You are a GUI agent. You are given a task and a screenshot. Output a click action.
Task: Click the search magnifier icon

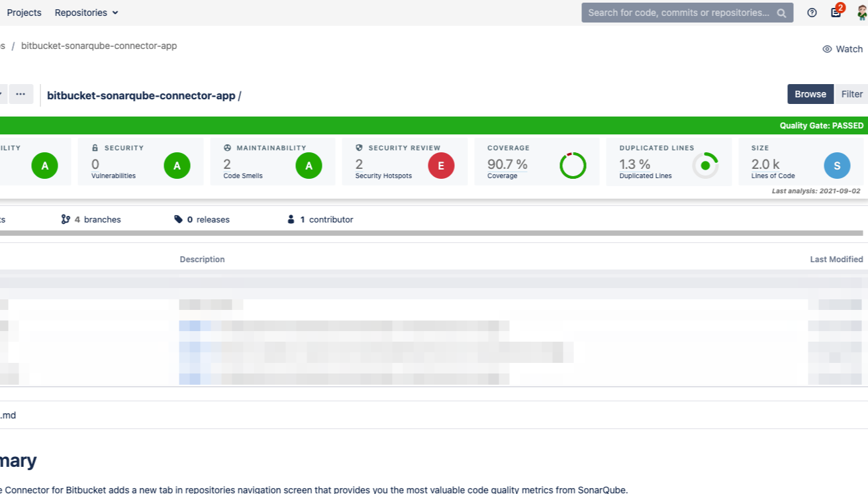(781, 13)
